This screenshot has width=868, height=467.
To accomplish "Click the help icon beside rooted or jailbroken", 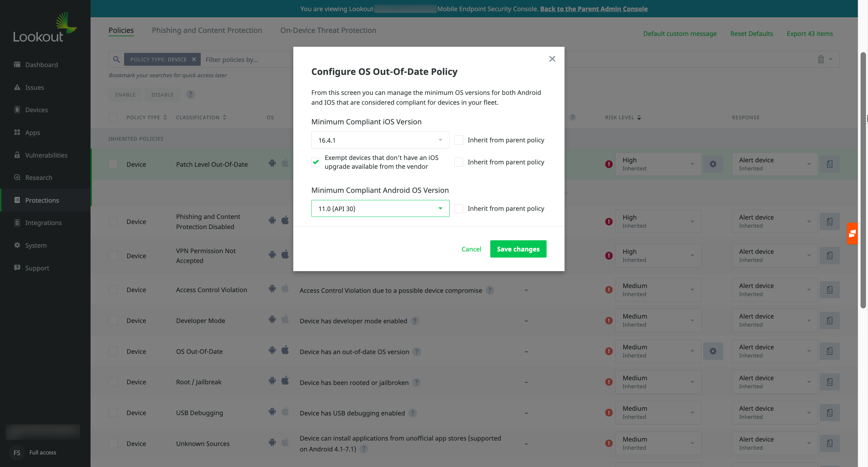I will tap(416, 382).
